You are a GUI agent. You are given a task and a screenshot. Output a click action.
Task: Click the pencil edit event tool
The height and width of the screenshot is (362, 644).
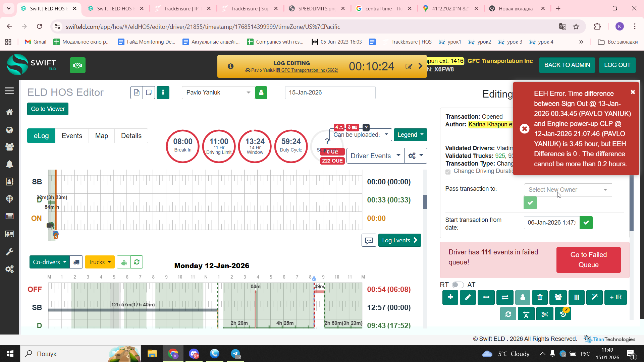[468, 297]
